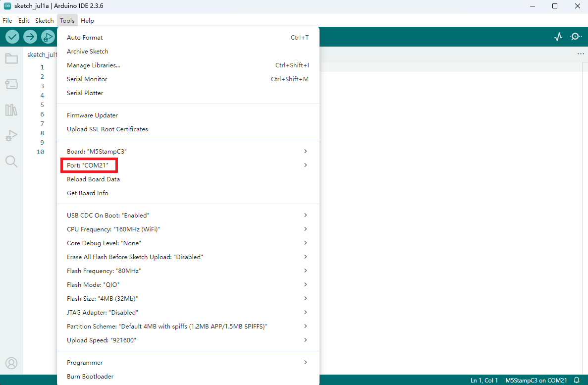The height and width of the screenshot is (385, 588).
Task: Open the Library Manager books icon
Action: pos(11,110)
